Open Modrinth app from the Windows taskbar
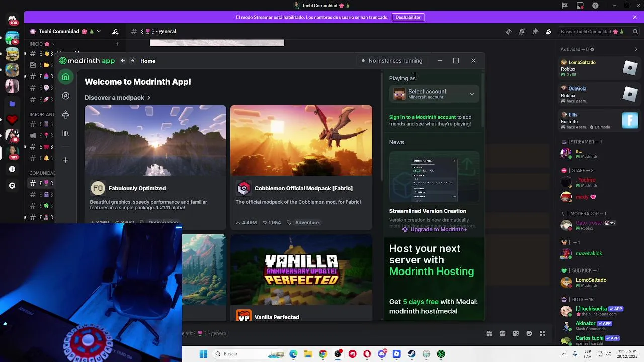 tap(441, 354)
